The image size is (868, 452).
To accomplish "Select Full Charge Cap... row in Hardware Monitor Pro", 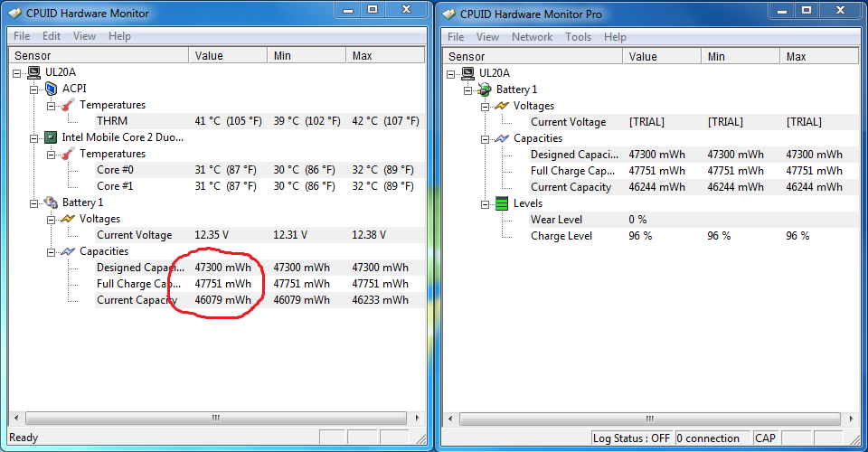I will [x=693, y=171].
